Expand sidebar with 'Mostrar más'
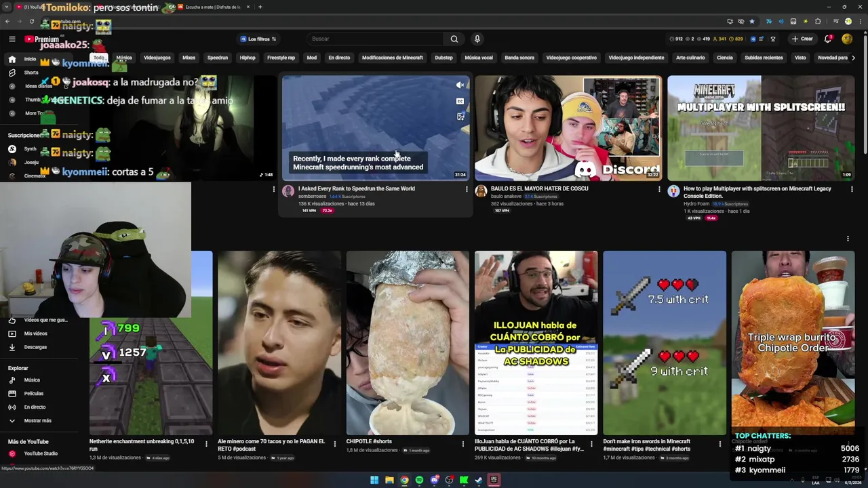 37,421
